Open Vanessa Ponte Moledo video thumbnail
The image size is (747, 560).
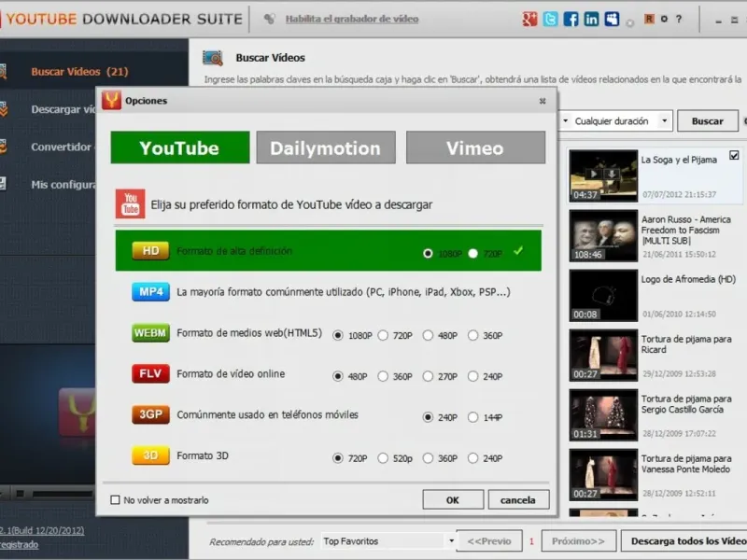click(603, 475)
